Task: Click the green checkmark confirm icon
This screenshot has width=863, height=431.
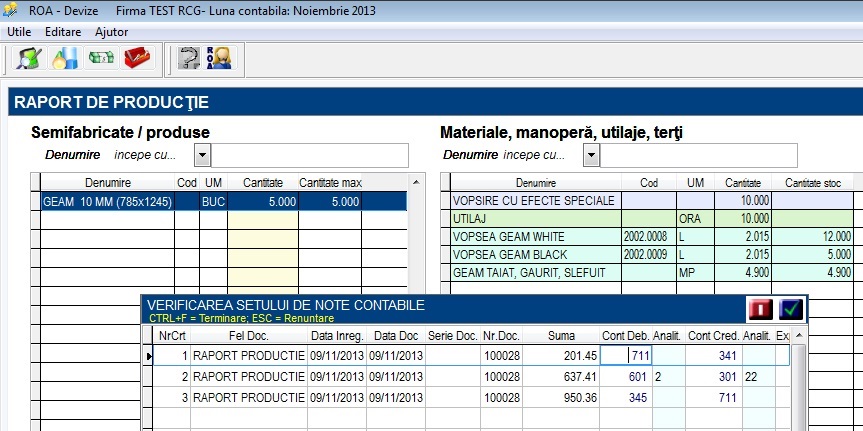Action: tap(790, 309)
